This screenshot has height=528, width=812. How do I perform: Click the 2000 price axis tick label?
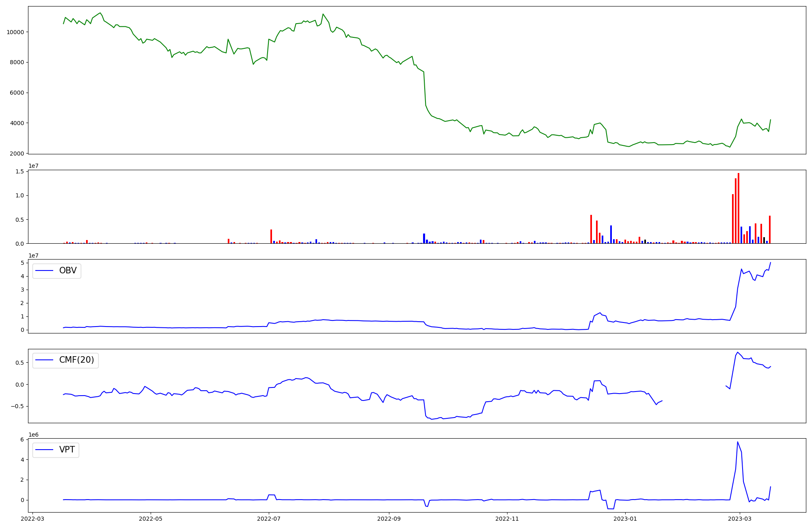(x=17, y=154)
